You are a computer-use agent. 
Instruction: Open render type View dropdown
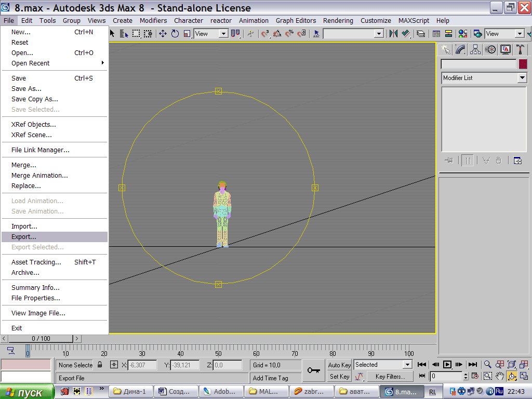504,34
